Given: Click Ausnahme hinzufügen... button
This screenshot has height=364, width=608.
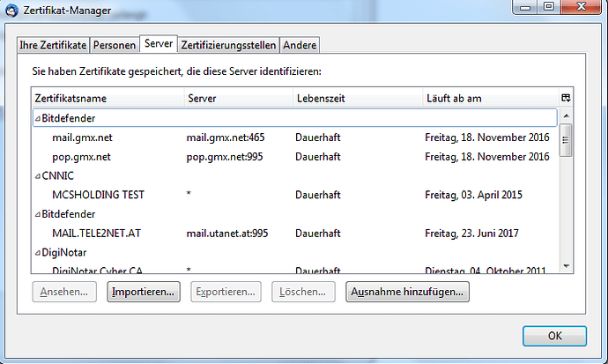Looking at the screenshot, I should pos(407,292).
